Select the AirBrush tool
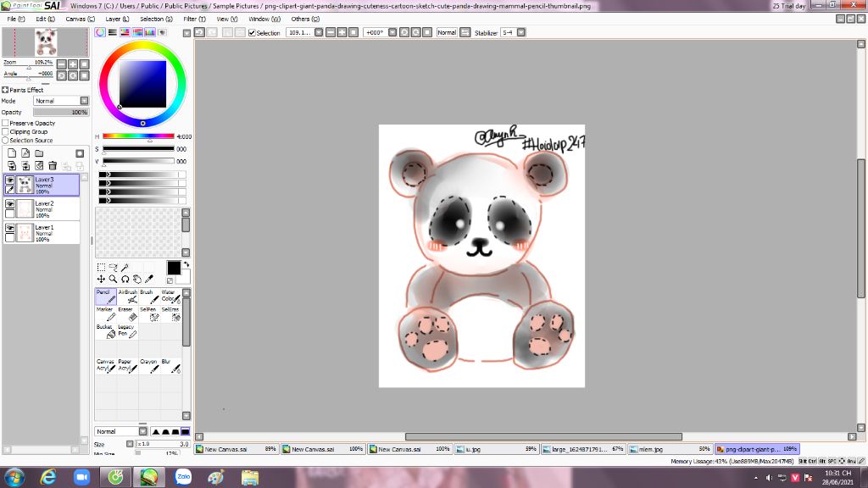 pyautogui.click(x=127, y=297)
